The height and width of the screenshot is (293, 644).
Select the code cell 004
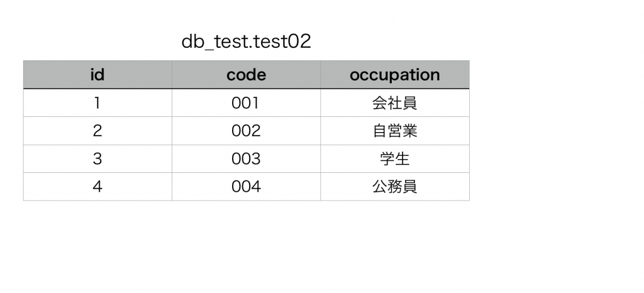coord(246,187)
